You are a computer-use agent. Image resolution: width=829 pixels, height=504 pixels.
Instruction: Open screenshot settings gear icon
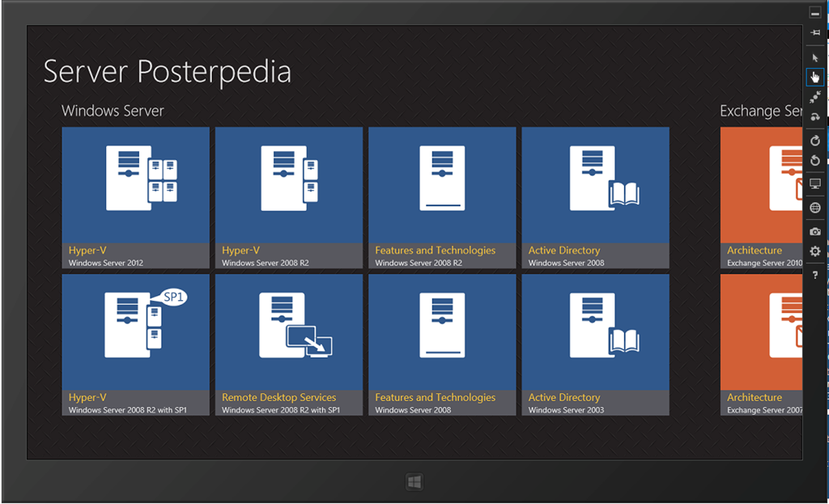tap(815, 252)
